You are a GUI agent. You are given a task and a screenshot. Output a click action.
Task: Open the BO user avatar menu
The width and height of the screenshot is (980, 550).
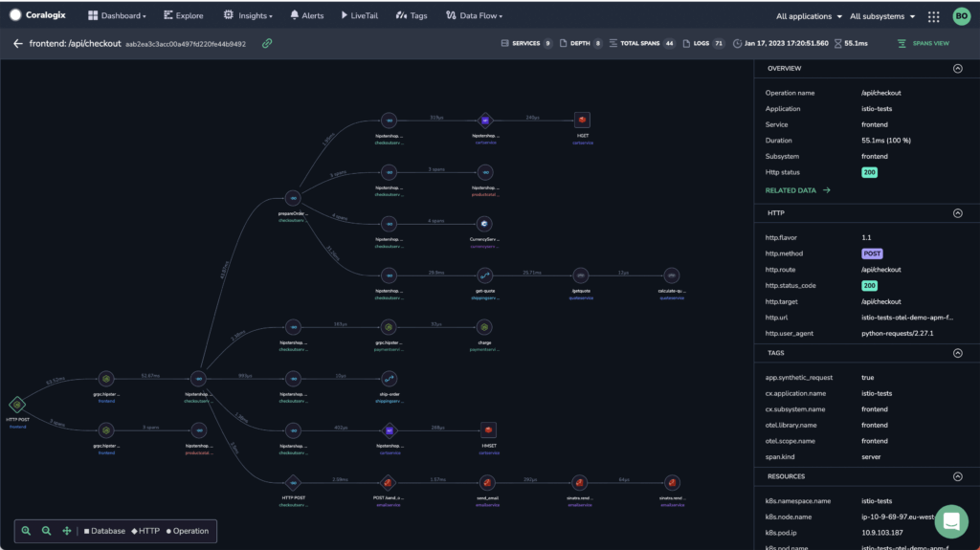pos(961,16)
